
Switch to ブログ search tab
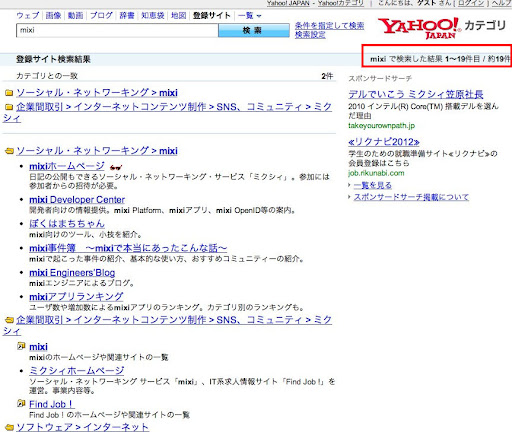pyautogui.click(x=101, y=16)
